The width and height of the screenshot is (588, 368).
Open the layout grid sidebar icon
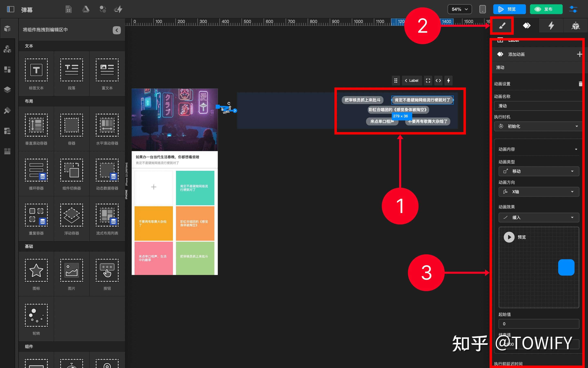[x=7, y=70]
